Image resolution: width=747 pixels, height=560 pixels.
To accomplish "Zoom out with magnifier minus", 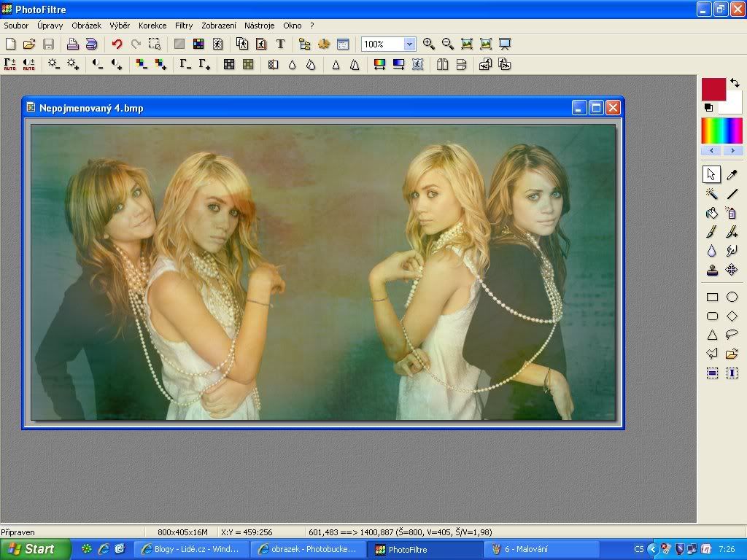I will tap(448, 44).
